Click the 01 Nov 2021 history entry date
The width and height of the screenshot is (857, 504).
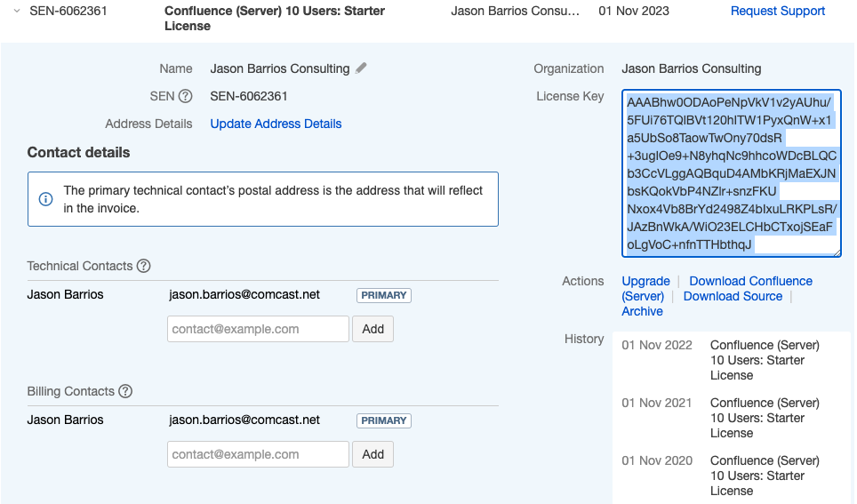pyautogui.click(x=657, y=403)
